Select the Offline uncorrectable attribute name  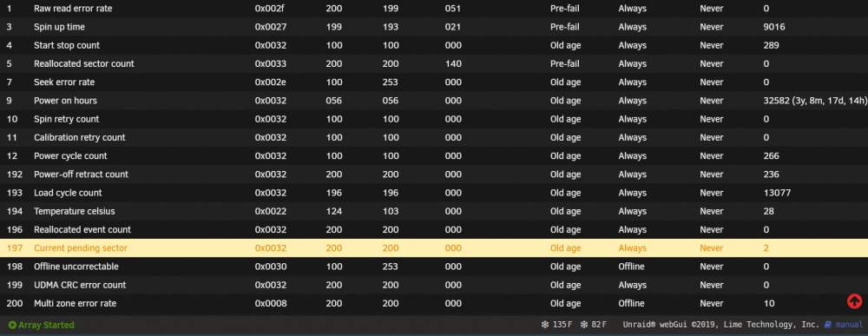click(76, 267)
